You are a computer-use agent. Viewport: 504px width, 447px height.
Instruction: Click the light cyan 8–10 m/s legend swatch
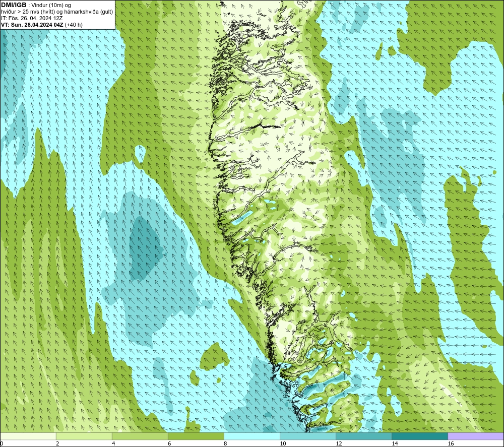251,436
